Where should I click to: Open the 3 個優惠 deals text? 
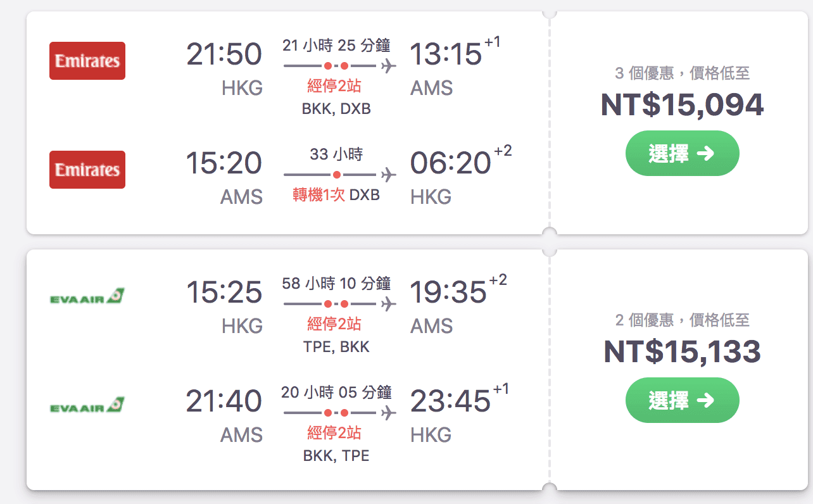[x=682, y=73]
